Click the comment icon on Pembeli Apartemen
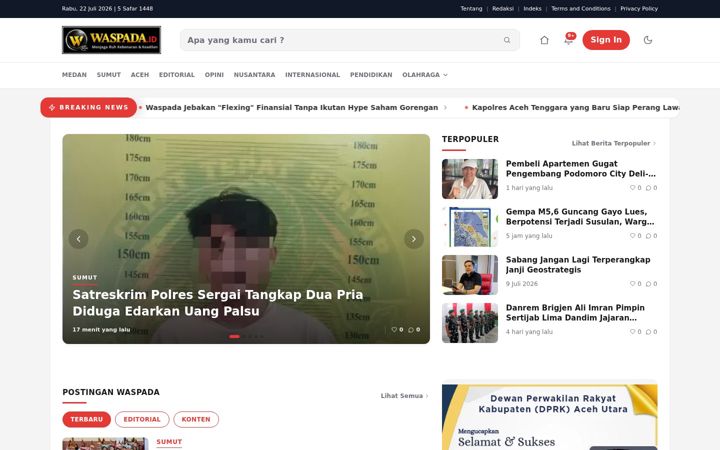Image resolution: width=720 pixels, height=450 pixels. coord(648,188)
